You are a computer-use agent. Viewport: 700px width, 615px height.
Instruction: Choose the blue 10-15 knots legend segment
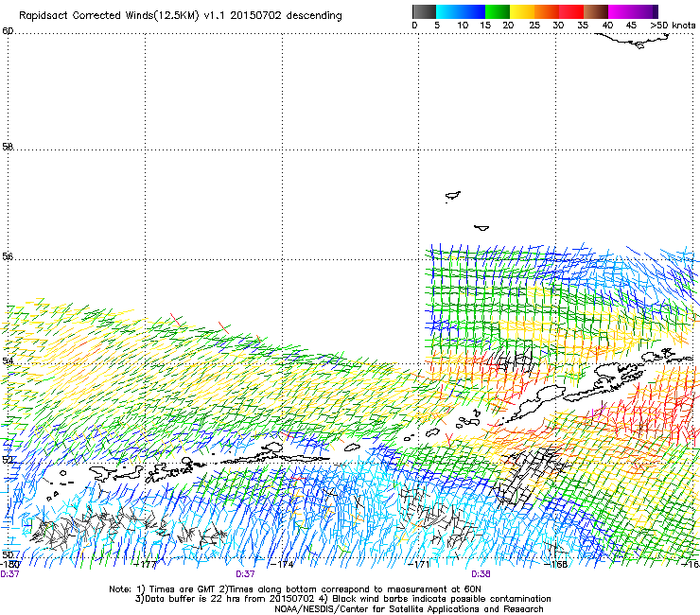[x=473, y=11]
